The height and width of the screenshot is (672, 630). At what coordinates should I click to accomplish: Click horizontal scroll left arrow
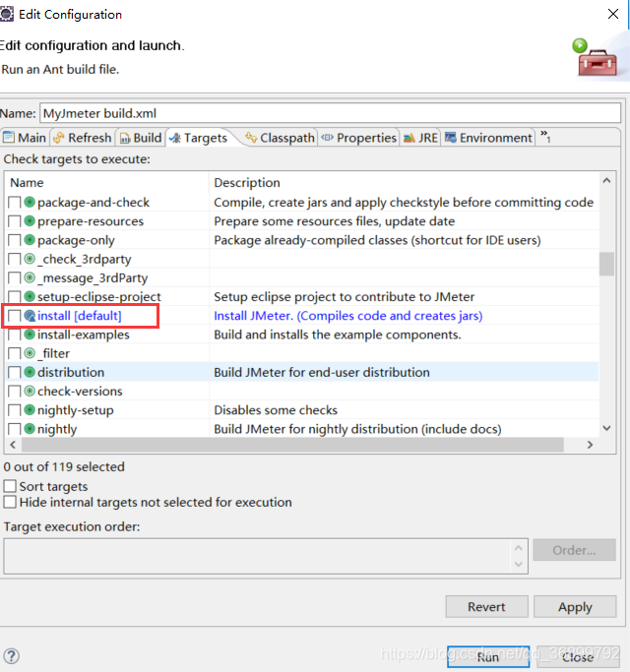tap(13, 445)
